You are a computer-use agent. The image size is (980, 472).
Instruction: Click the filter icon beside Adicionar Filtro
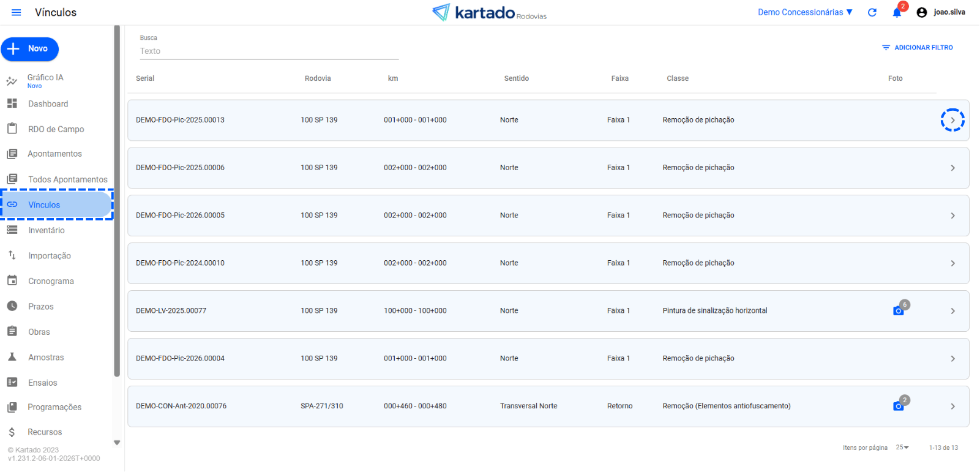click(886, 48)
